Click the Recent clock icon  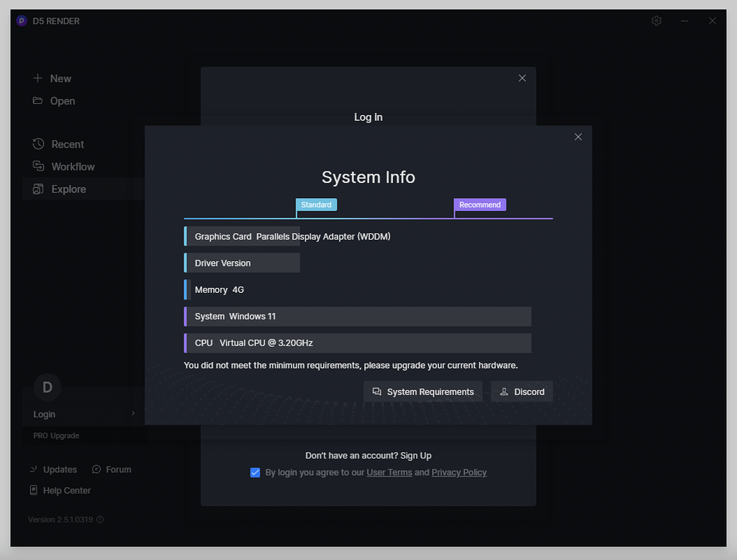point(39,145)
